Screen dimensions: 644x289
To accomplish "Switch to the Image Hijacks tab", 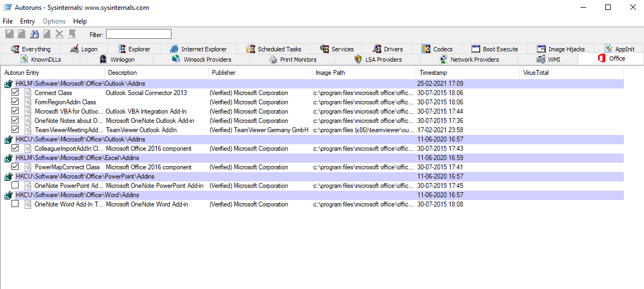I will [x=560, y=49].
